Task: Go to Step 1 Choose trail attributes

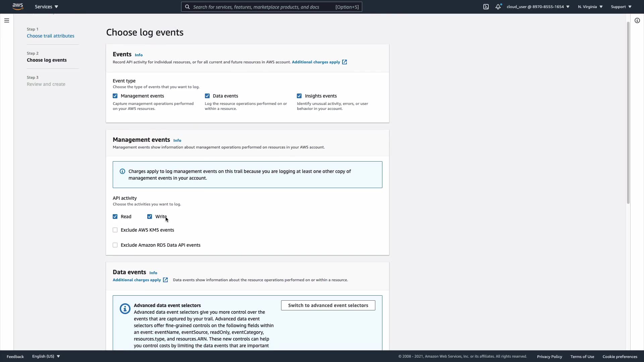Action: [51, 36]
